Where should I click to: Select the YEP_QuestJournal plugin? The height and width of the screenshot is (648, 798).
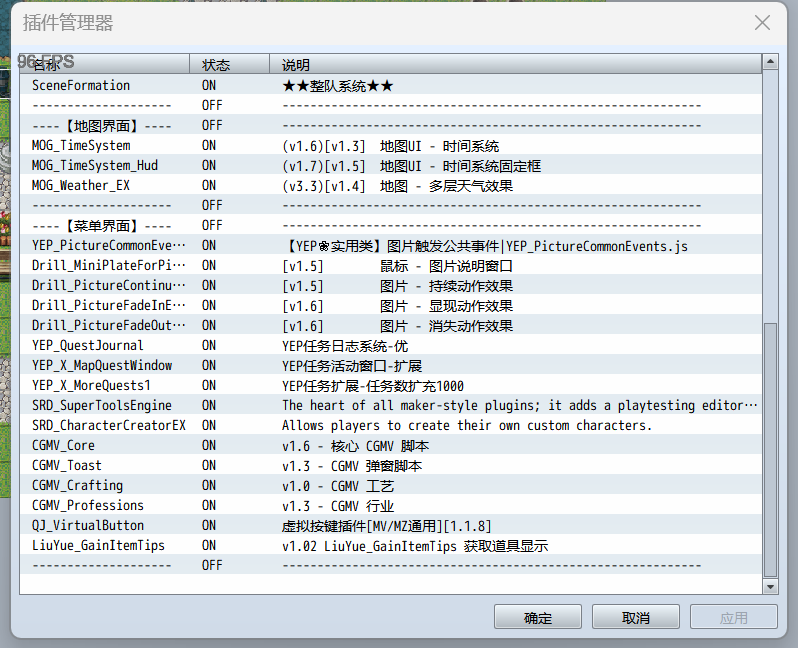click(x=391, y=345)
